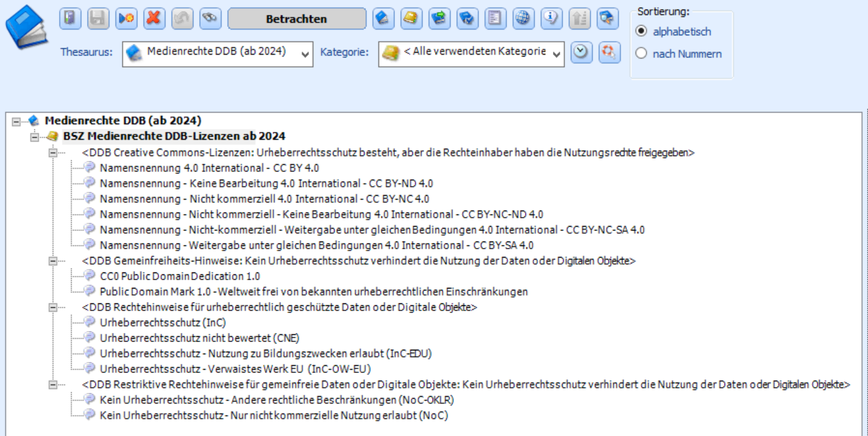Select the CC BY-ND 4.0 entry

(x=266, y=184)
